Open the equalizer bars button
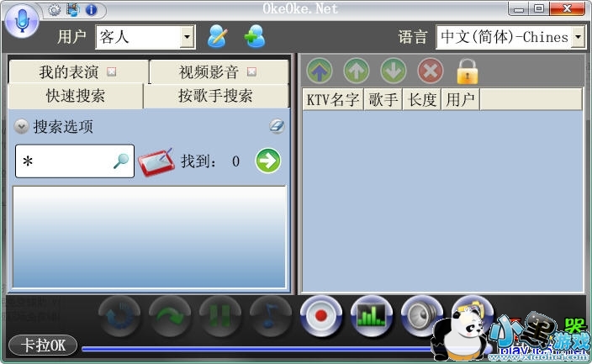Image resolution: width=592 pixels, height=364 pixels. point(372,316)
